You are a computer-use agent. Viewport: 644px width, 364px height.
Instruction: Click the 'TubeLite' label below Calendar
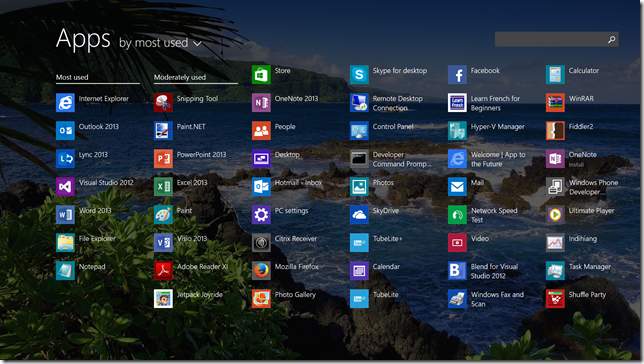click(x=386, y=294)
